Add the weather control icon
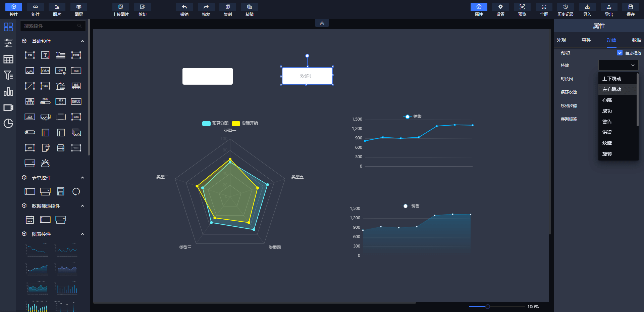The height and width of the screenshot is (312, 644). pos(45,163)
